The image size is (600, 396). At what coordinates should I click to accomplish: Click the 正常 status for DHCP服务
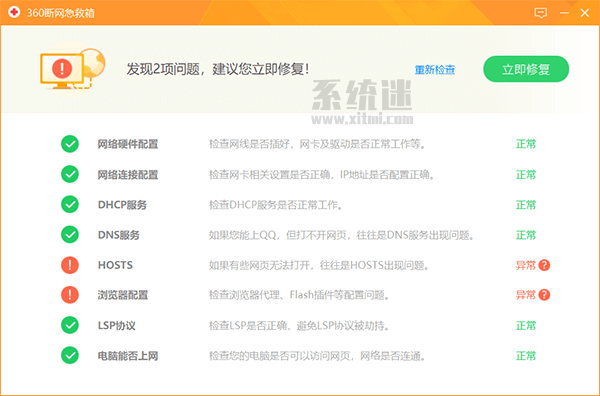click(x=526, y=205)
